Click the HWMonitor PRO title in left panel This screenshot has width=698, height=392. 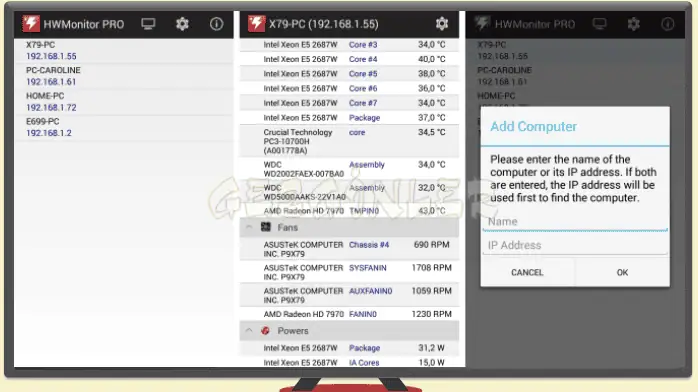[84, 24]
